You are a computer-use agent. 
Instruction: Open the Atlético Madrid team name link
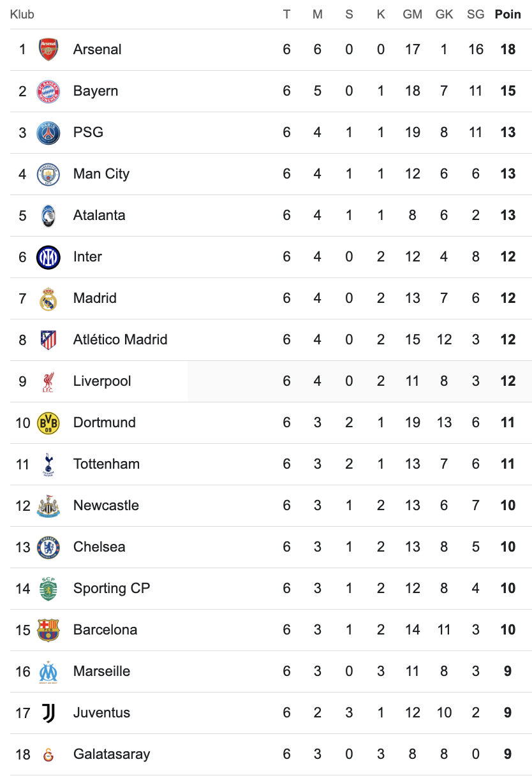tap(120, 340)
